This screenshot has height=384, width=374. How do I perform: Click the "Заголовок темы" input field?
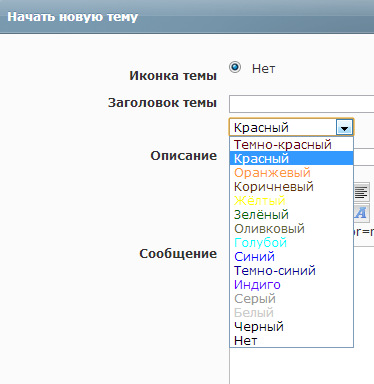(x=302, y=104)
